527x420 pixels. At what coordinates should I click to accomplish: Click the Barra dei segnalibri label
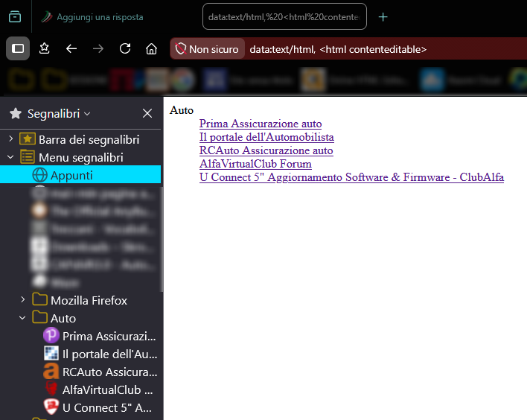point(89,139)
